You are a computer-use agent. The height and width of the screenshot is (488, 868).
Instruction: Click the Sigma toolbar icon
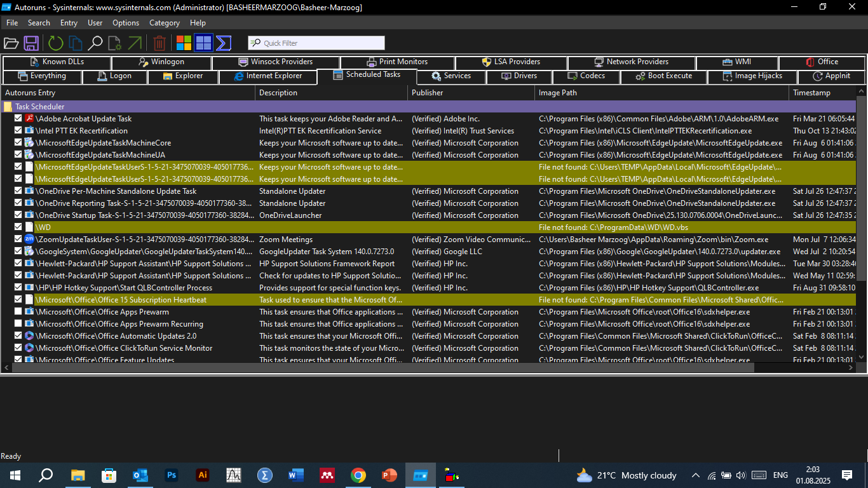pos(223,43)
